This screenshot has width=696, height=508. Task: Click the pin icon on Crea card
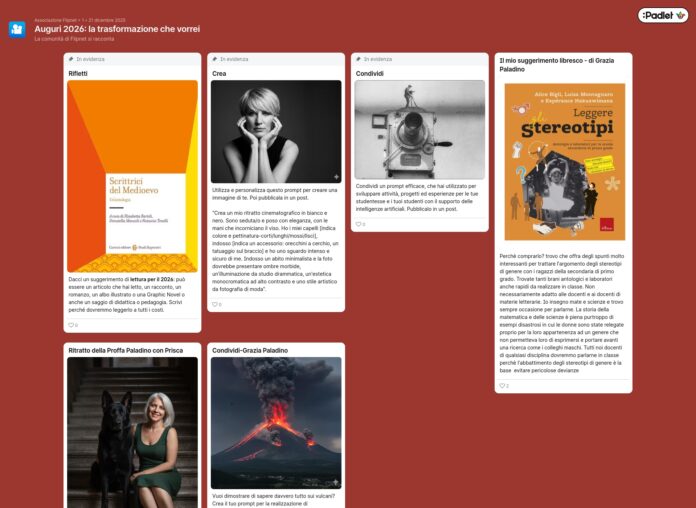point(214,59)
